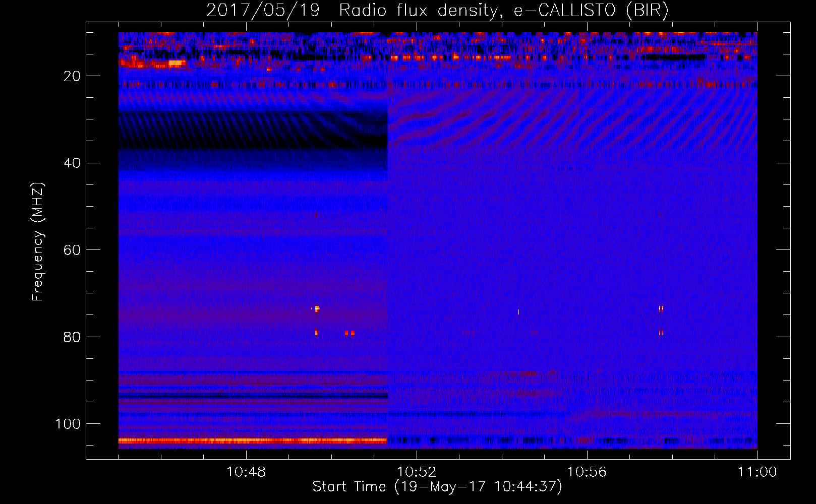This screenshot has height=504, width=816.
Task: Click the bright spot near 74 MHz at 10:49
Action: [x=317, y=309]
